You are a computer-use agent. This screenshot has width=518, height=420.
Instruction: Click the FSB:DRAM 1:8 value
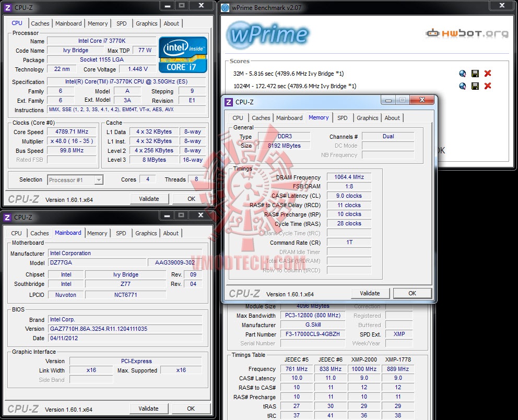click(349, 186)
